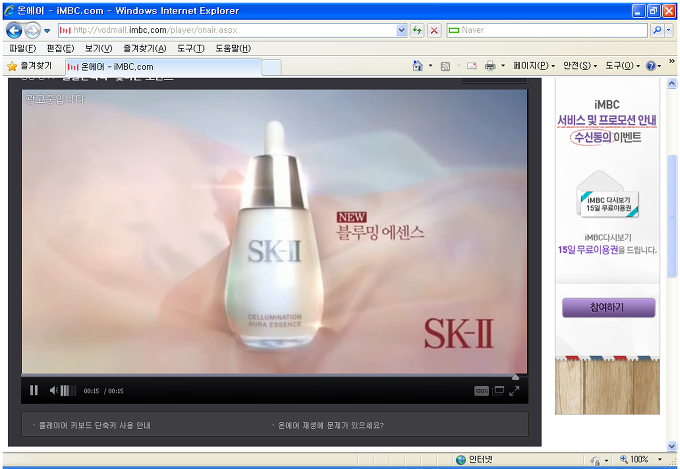The height and width of the screenshot is (469, 680).
Task: Click the 즐겨찾기 favorites star button
Action: (x=30, y=66)
